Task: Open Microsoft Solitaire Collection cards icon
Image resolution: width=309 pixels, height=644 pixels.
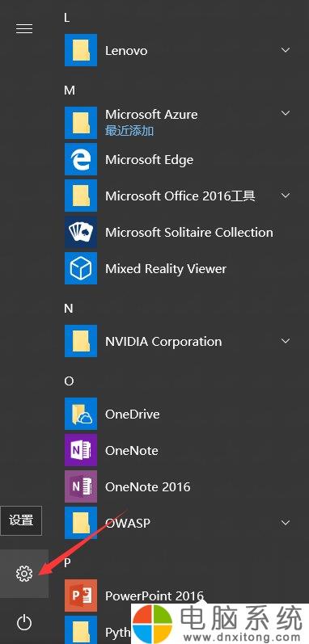Action: tap(81, 232)
